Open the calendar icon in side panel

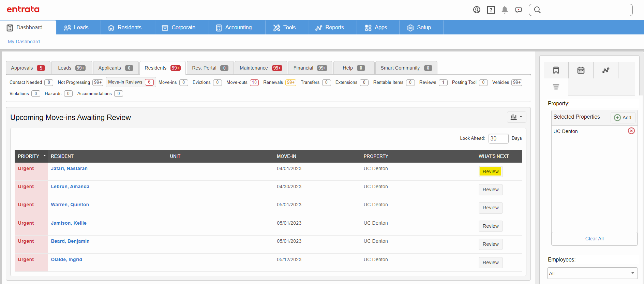tap(581, 70)
